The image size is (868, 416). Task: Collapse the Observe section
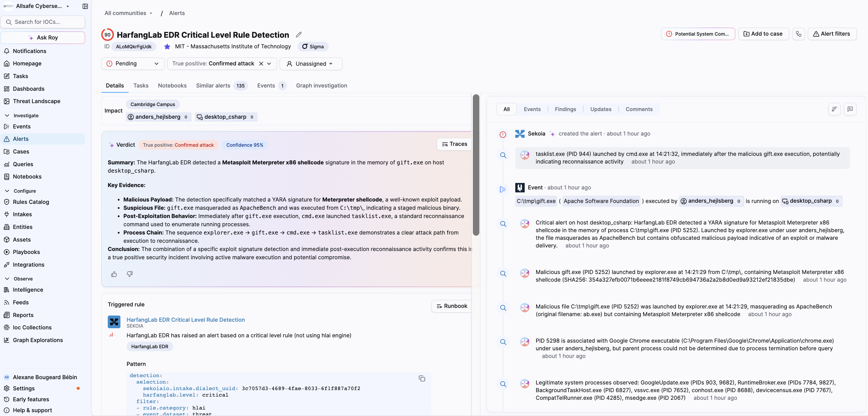[7, 279]
